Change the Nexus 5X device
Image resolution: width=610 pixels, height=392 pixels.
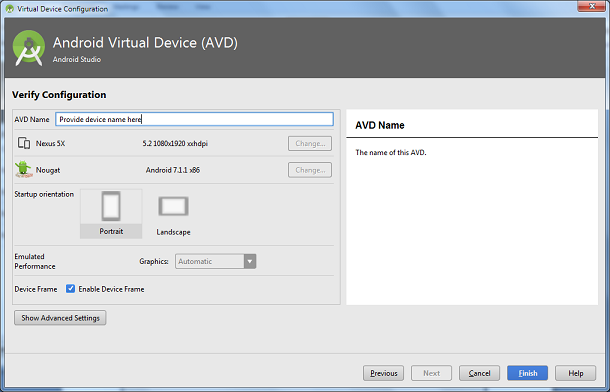tap(310, 143)
